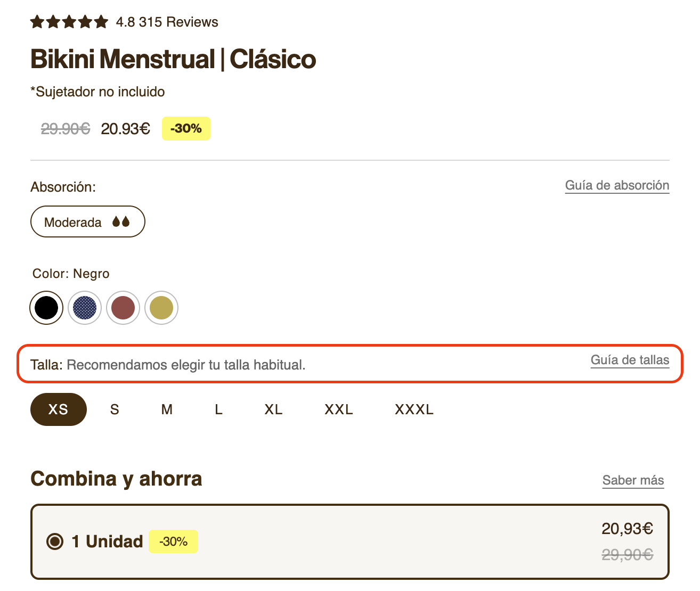Choose the black Negro color swatch
Screen dimensions: 700x591
(x=46, y=308)
